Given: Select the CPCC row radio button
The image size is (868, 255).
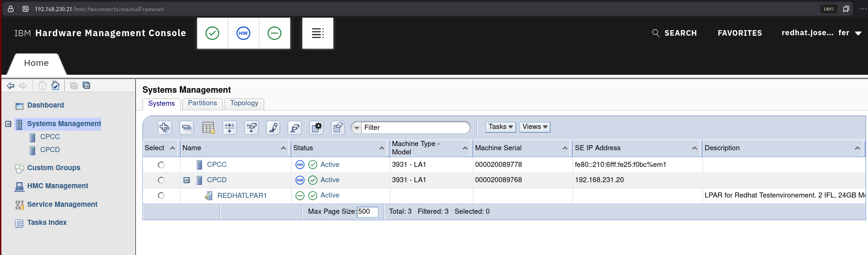Looking at the screenshot, I should pyautogui.click(x=161, y=165).
